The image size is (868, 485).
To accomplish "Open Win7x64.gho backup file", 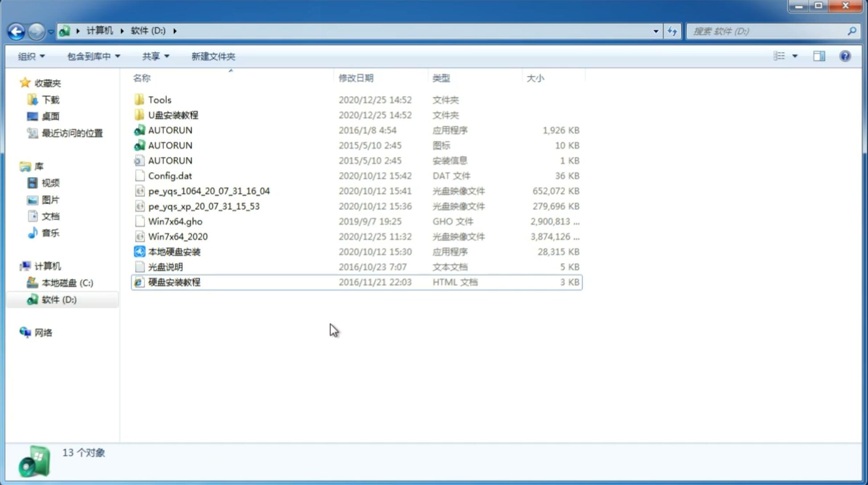I will point(175,221).
